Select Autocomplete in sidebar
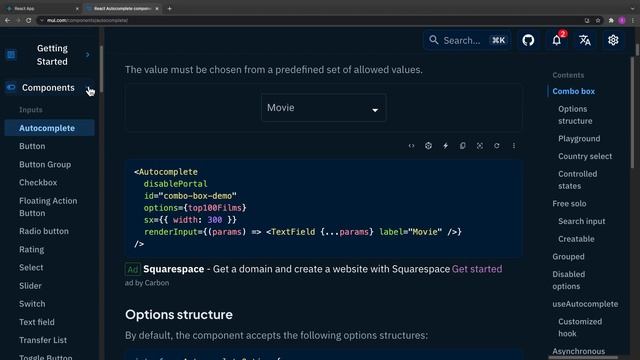Screen dimensions: 640x360 (49, 128)
